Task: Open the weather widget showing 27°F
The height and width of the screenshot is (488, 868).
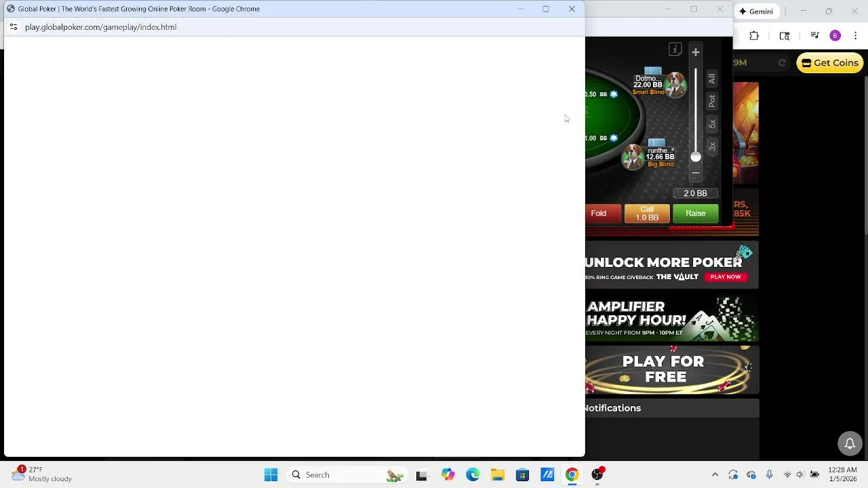Action: [x=41, y=474]
